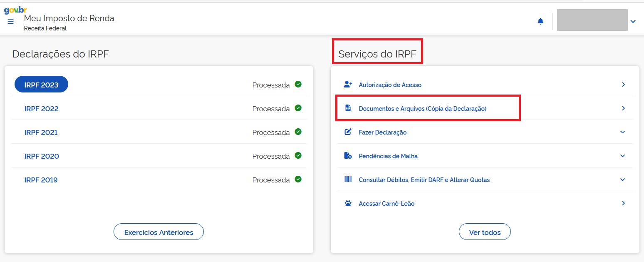Click Receita Federal subtitle
This screenshot has height=262, width=644.
click(45, 28)
